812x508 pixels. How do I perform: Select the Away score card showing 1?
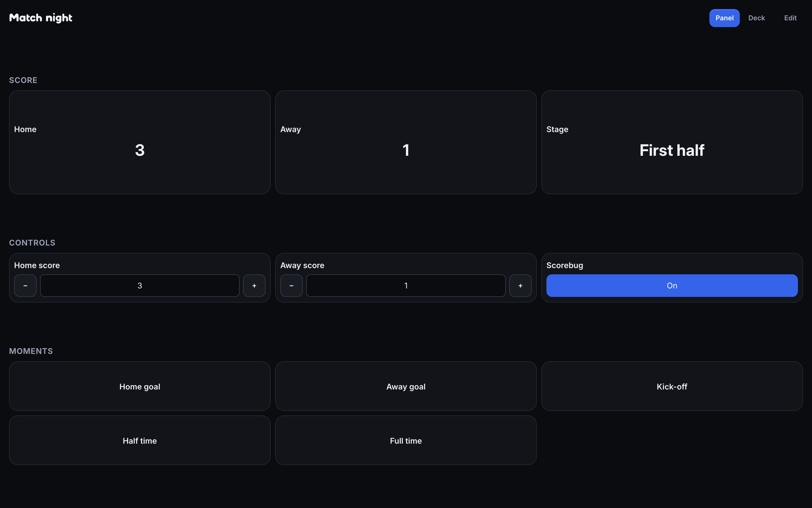point(406,142)
